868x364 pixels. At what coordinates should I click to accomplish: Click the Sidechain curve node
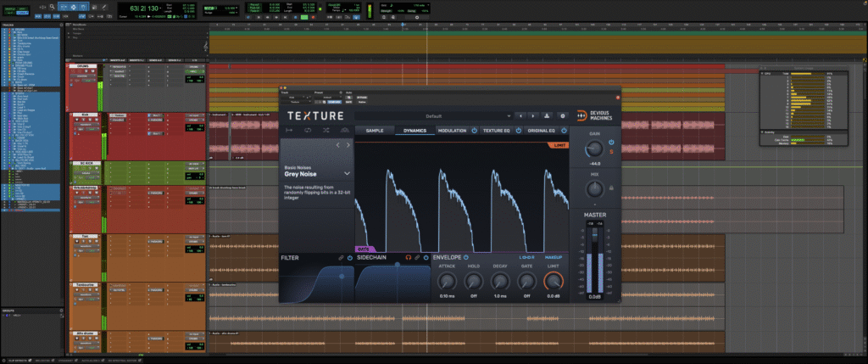coord(398,265)
